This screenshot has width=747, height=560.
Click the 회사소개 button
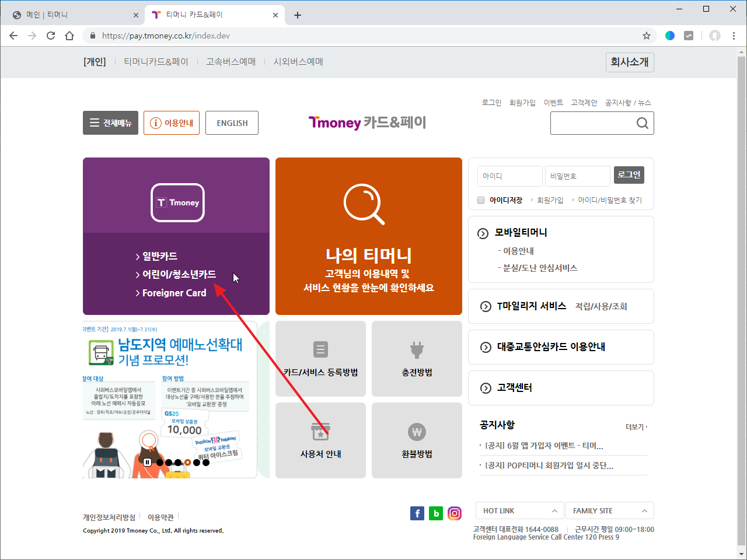(x=630, y=62)
